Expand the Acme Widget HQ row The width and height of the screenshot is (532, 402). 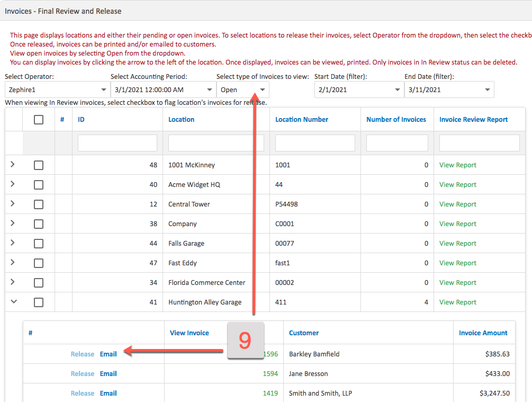click(x=13, y=184)
